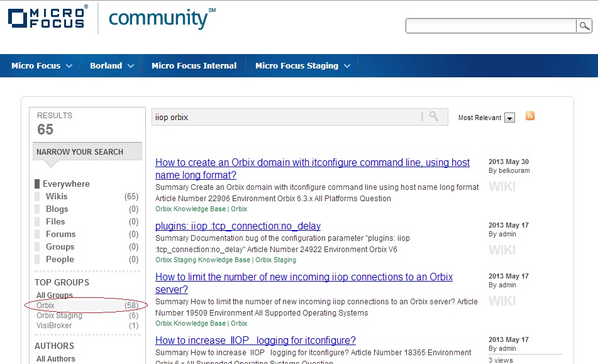Select the Orbix group with 58 results
Image resolution: width=598 pixels, height=364 pixels.
point(86,306)
